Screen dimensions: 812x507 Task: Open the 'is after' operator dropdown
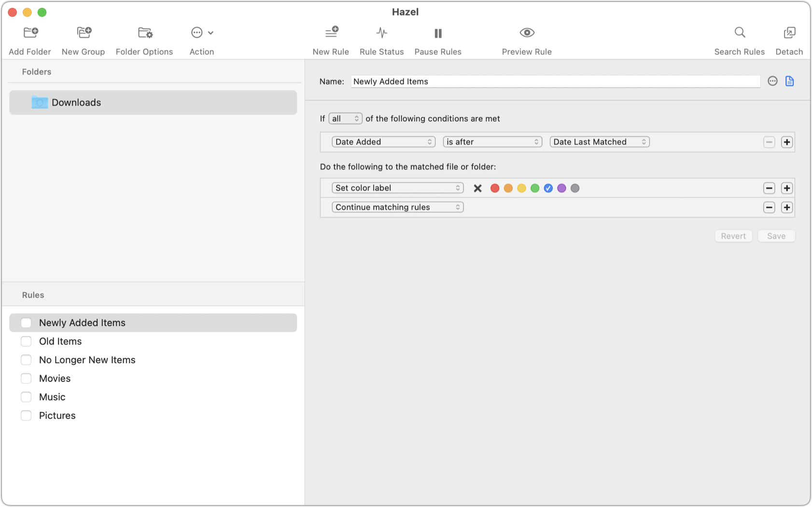[x=492, y=142]
